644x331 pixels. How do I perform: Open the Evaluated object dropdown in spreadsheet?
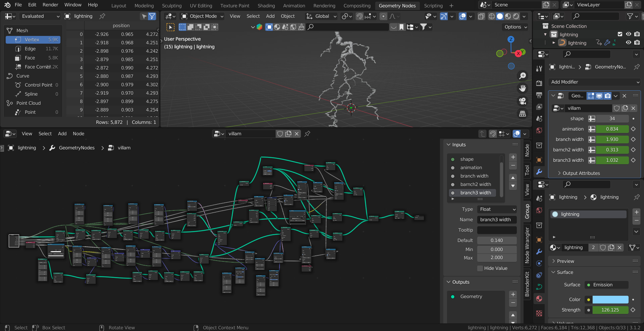[x=40, y=16]
